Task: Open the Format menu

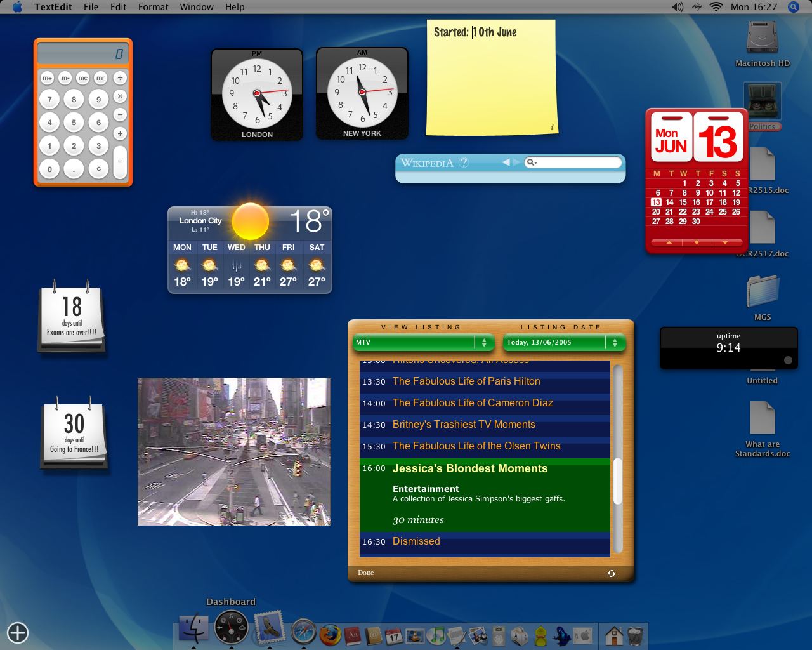Action: (x=154, y=7)
